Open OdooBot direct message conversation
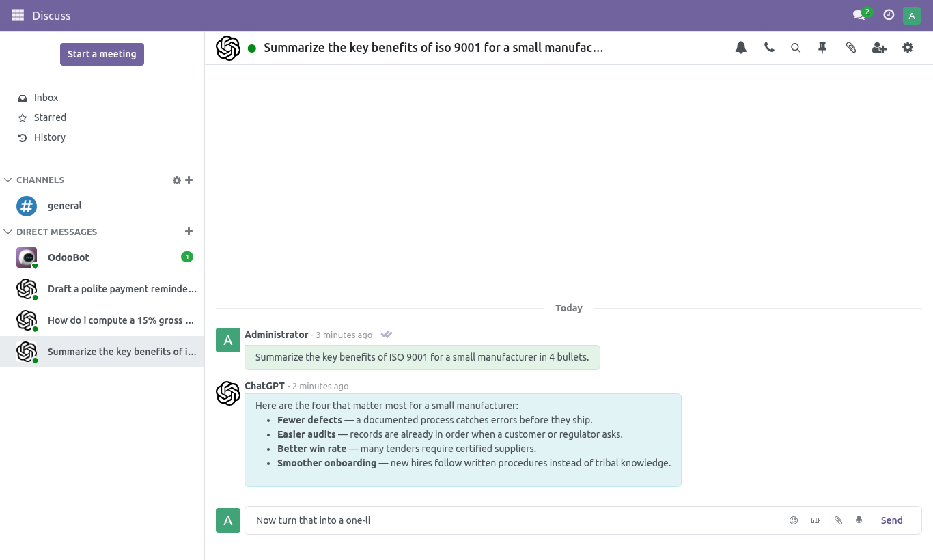 click(x=102, y=257)
